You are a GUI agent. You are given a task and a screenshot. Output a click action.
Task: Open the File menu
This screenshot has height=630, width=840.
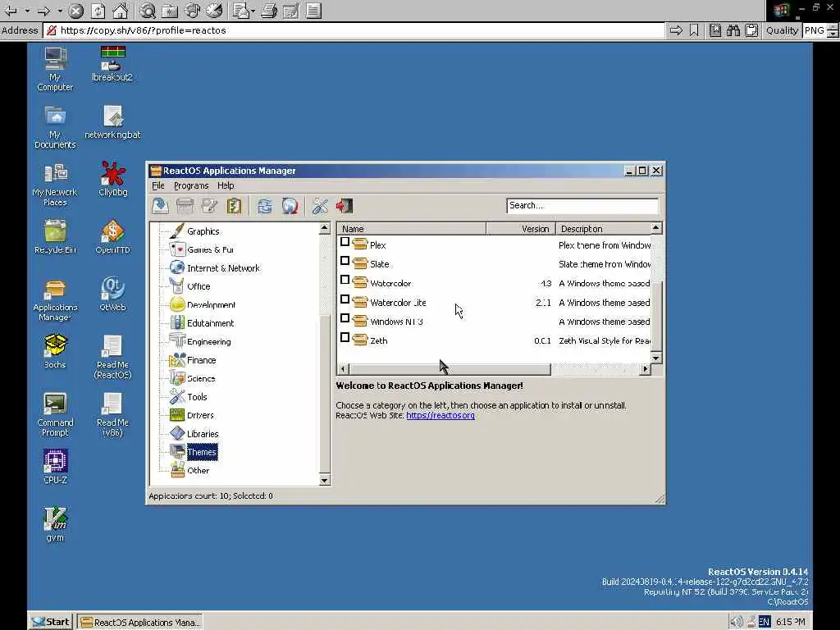point(158,185)
